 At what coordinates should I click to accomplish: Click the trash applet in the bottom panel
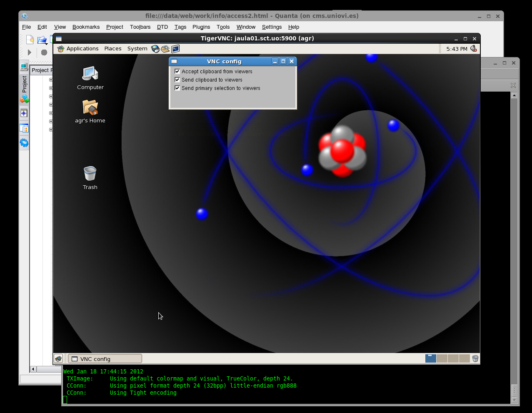(475, 358)
